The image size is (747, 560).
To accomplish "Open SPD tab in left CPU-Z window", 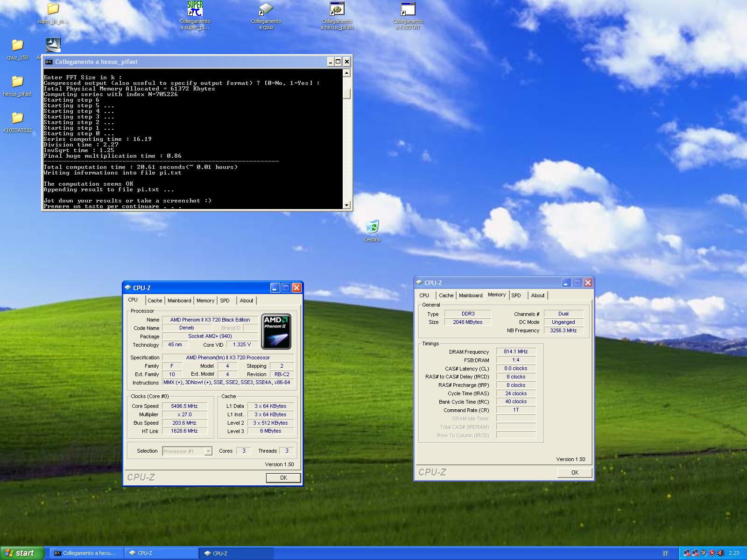I will tap(225, 301).
